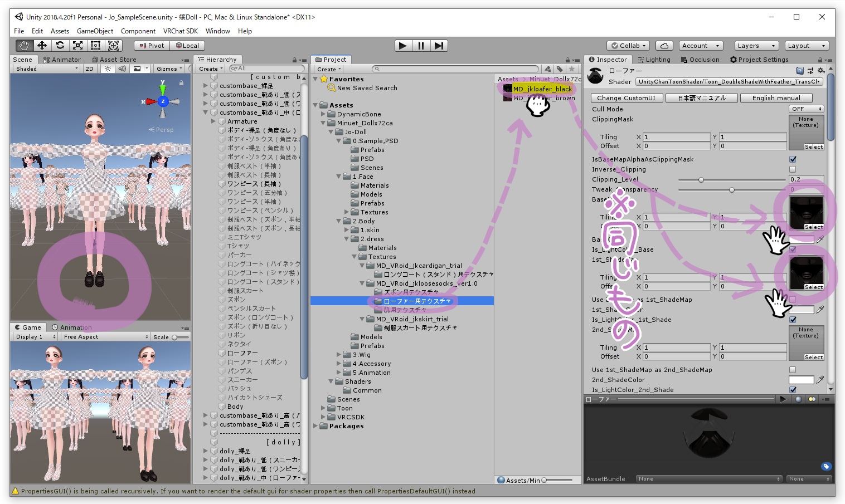845x504 pixels.
Task: Toggle IsBaseMapAlphaAsClippingMask checkbox
Action: point(793,159)
